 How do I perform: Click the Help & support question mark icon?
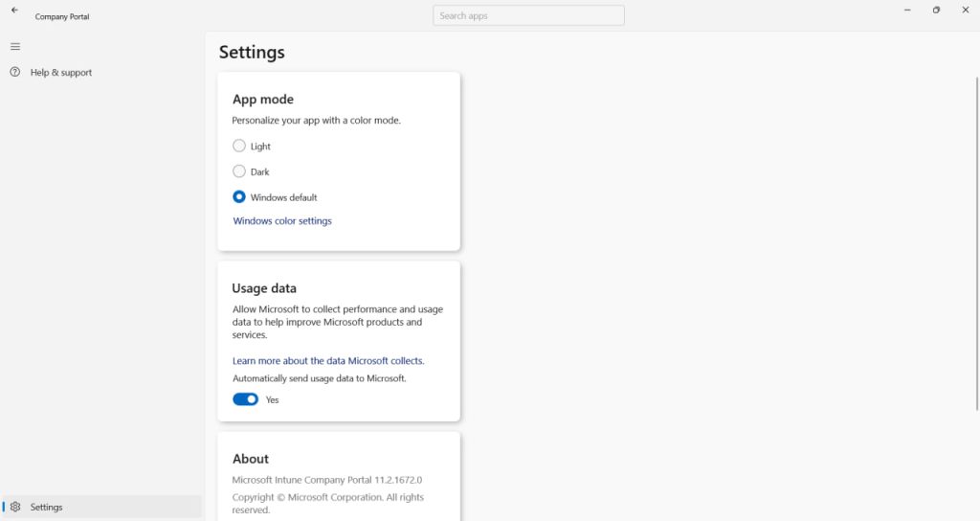pos(14,72)
